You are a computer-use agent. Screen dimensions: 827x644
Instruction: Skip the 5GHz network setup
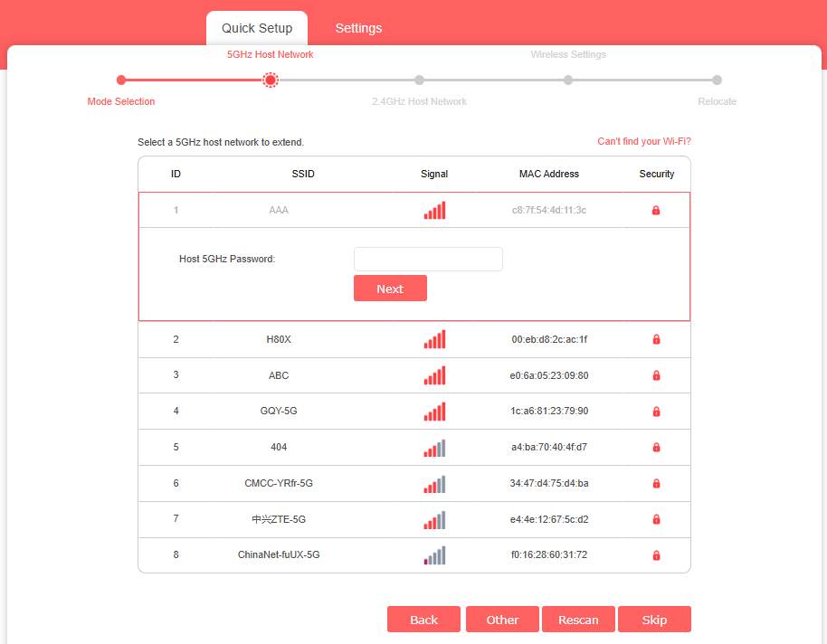point(654,620)
